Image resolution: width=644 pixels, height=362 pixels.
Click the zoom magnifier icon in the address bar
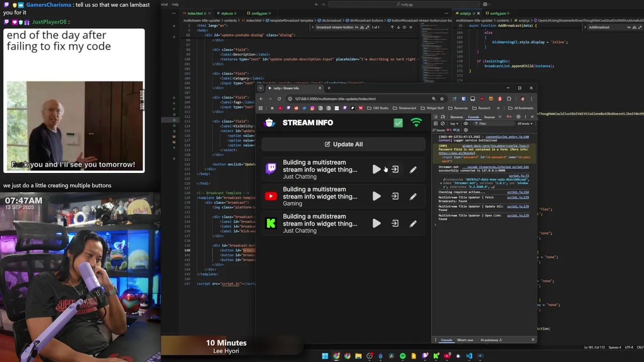point(434,99)
